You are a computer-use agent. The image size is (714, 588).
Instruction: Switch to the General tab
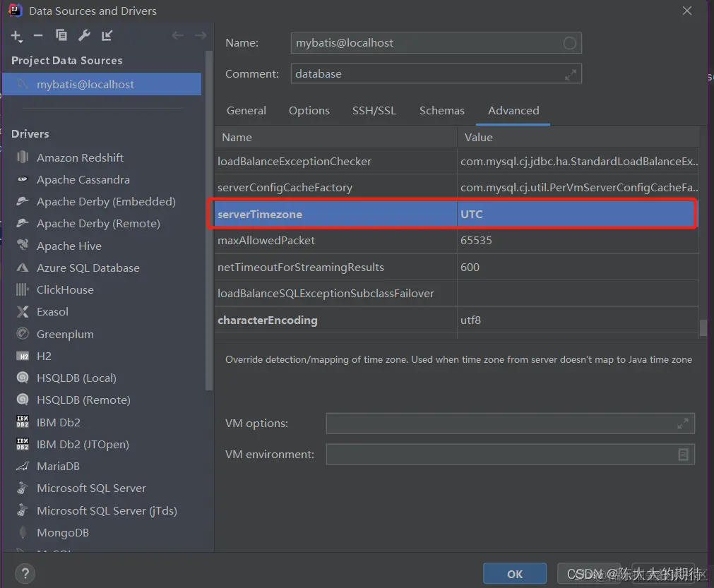[246, 111]
